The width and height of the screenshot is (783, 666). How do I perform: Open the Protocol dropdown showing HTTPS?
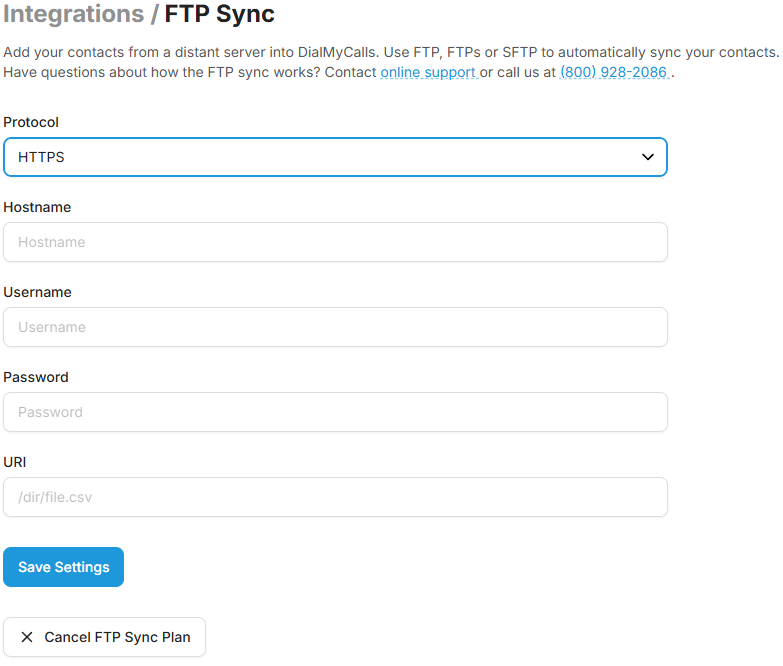pyautogui.click(x=335, y=157)
